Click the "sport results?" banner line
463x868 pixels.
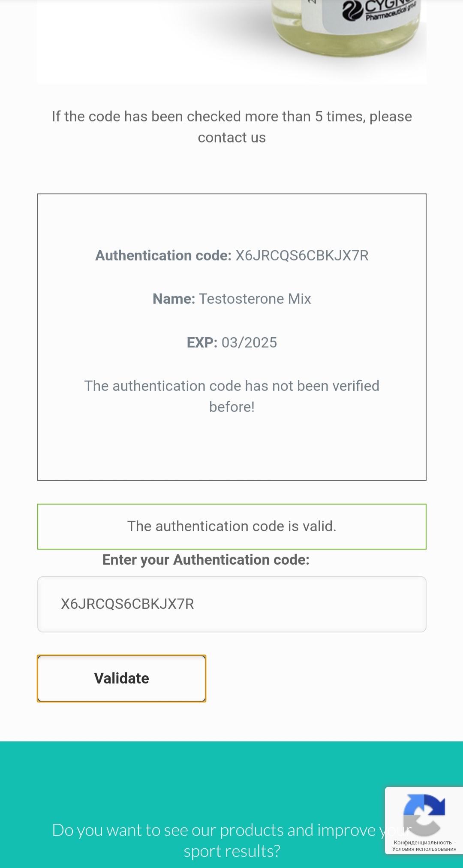[231, 851]
